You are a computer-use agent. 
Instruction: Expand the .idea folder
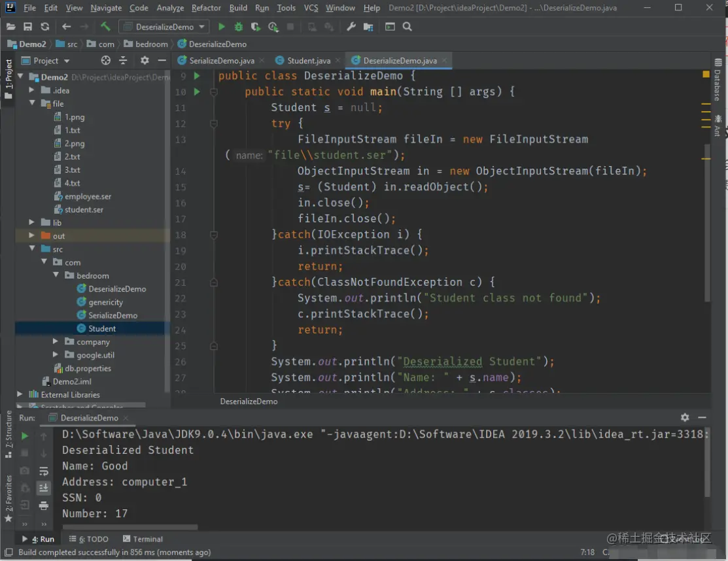click(x=31, y=90)
